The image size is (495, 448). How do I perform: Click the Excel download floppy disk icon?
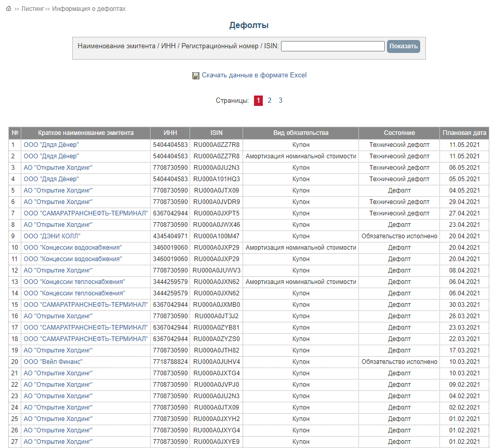tap(196, 76)
